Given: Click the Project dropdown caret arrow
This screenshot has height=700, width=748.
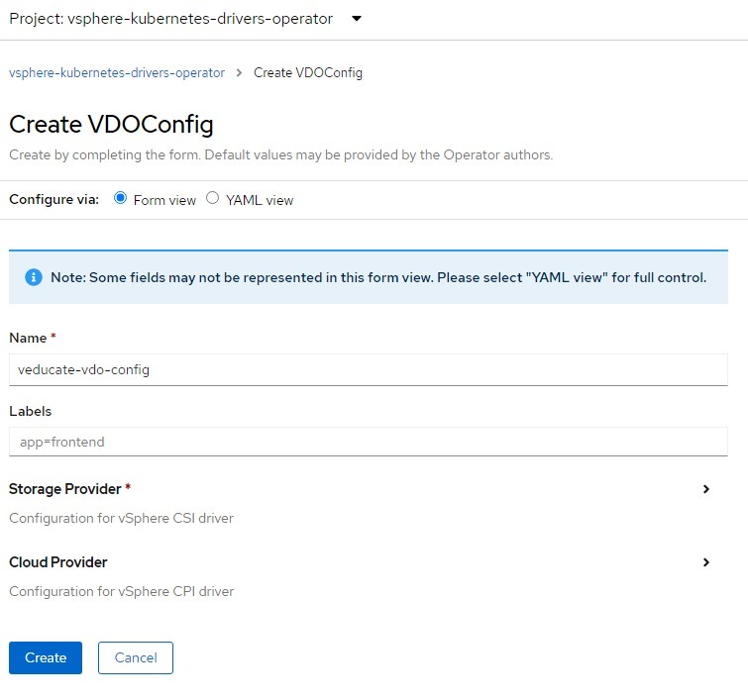Looking at the screenshot, I should pyautogui.click(x=357, y=19).
